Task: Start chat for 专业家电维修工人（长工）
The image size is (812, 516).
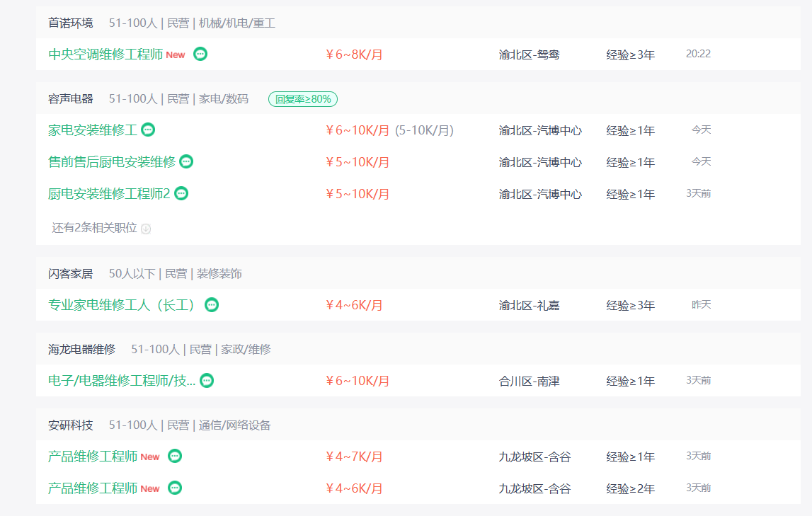Action: tap(212, 304)
